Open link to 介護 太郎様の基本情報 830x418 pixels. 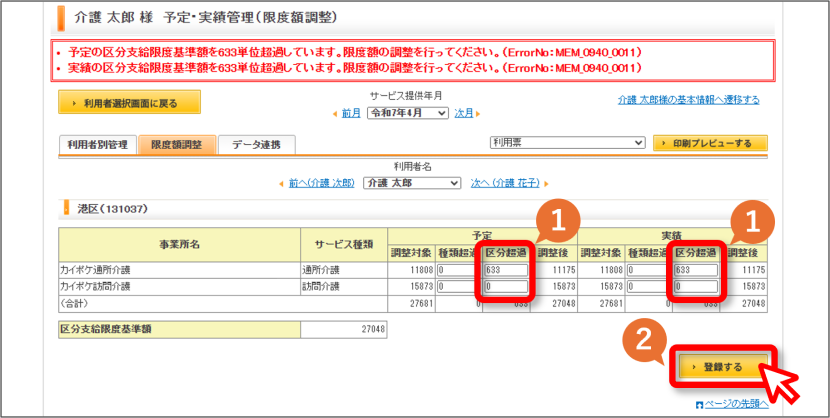point(688,100)
